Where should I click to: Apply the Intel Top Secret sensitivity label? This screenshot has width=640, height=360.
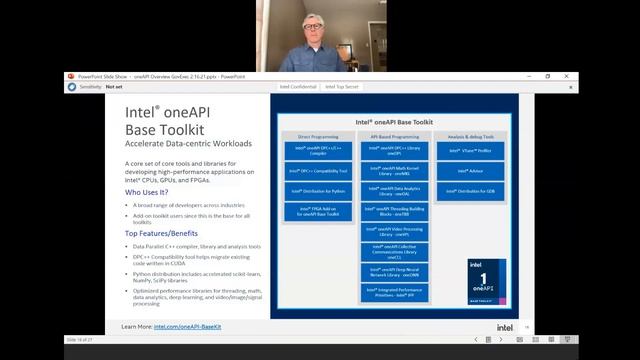[342, 87]
